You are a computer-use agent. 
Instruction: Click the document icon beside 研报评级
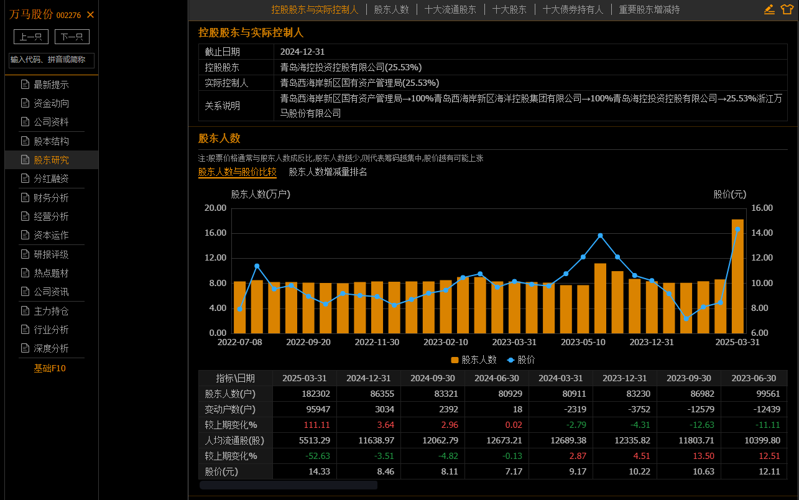point(24,254)
